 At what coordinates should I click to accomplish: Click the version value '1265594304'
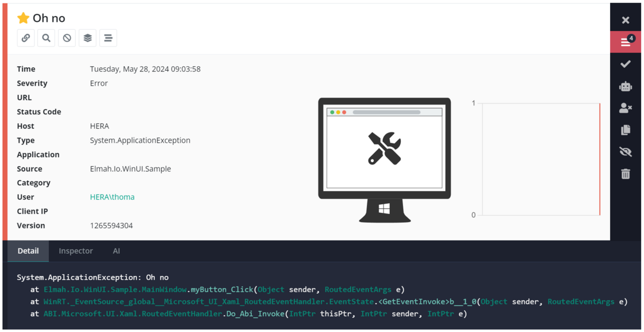[112, 226]
